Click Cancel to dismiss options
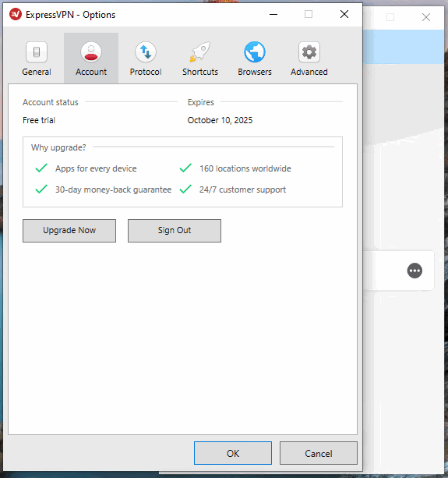 pyautogui.click(x=318, y=453)
